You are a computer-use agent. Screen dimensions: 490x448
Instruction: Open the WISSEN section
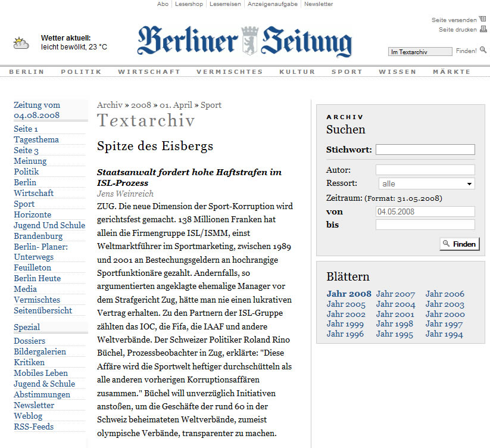click(398, 71)
